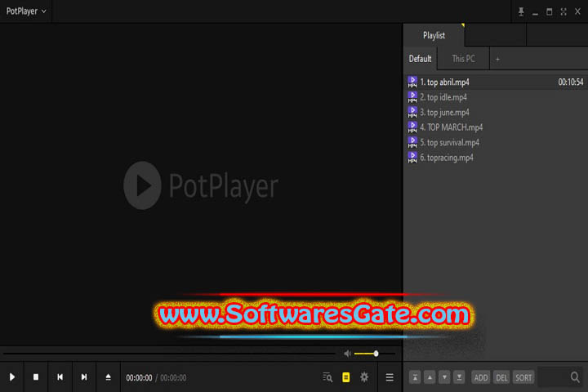This screenshot has width=588, height=392.
Task: Click the MP4 icon of top abril.mp4
Action: (x=412, y=82)
